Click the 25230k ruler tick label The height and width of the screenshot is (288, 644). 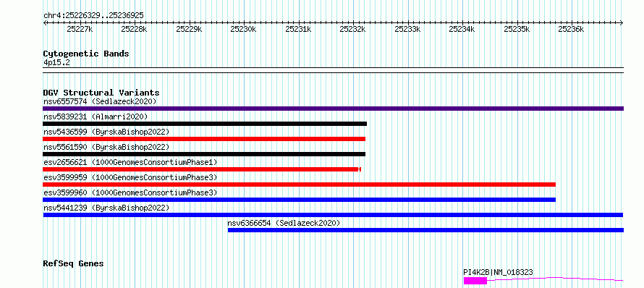pos(244,29)
